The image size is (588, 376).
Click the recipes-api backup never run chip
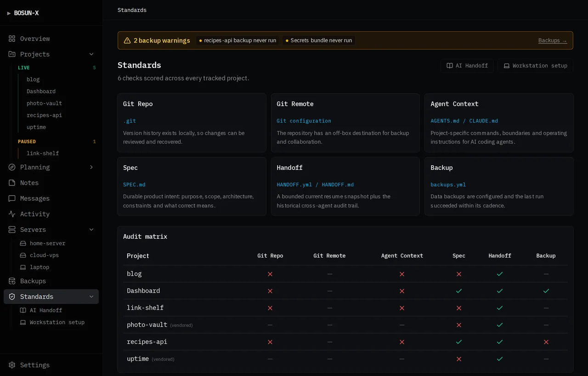[x=237, y=40]
